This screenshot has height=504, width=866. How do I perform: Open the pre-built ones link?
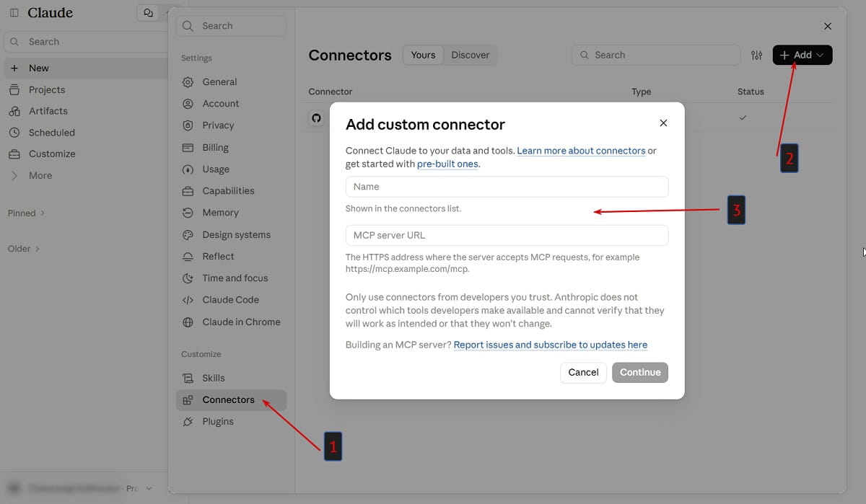pos(447,164)
